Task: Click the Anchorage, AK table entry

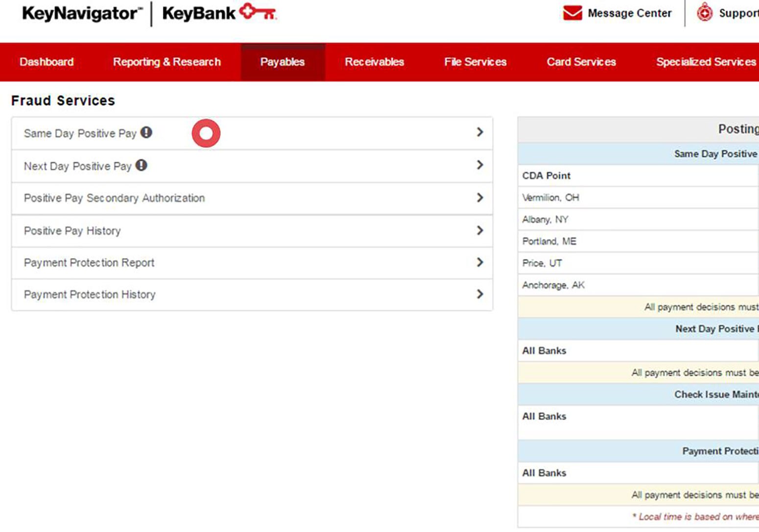Action: tap(553, 285)
